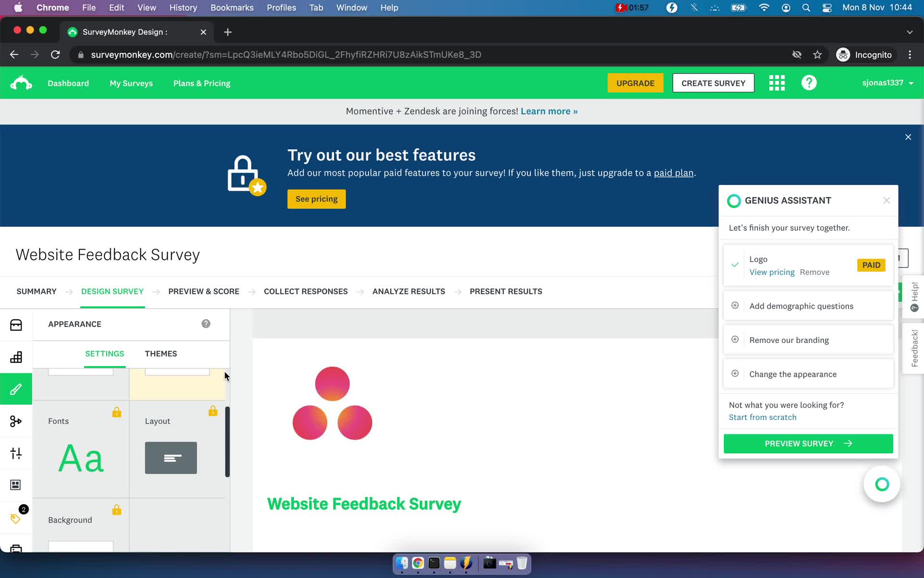Click the integrations/connections icon in sidebar
Screen dimensions: 924x578
tap(16, 421)
